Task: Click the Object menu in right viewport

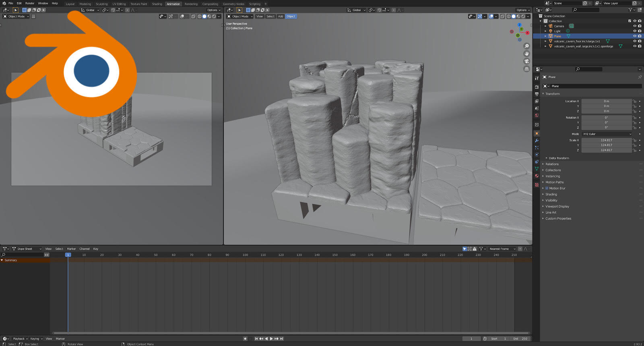Action: click(x=291, y=17)
